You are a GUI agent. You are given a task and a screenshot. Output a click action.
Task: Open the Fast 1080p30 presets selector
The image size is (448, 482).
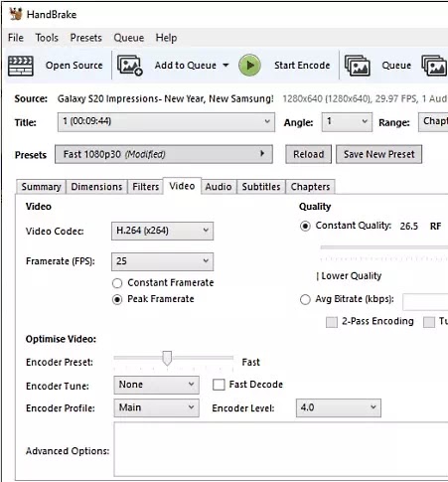coord(164,154)
